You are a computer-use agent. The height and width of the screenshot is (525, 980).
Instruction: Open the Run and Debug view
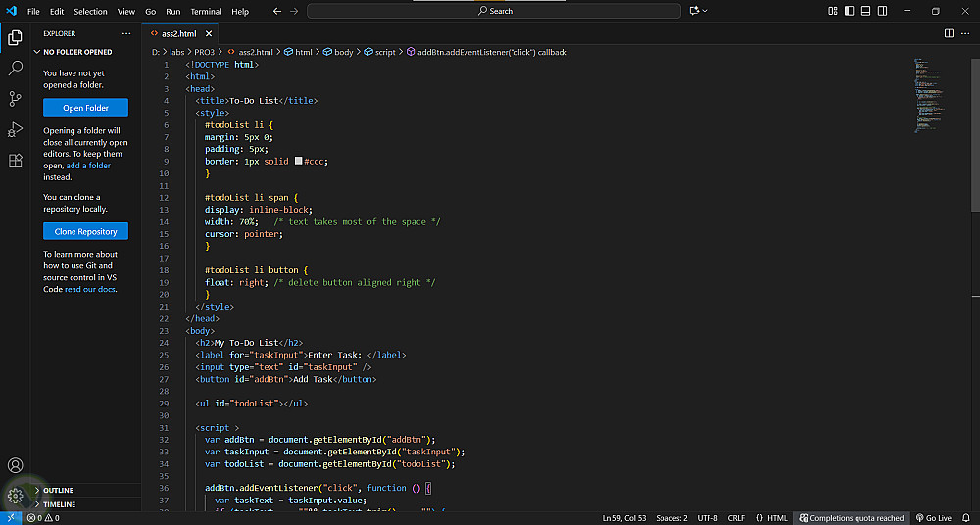(15, 129)
